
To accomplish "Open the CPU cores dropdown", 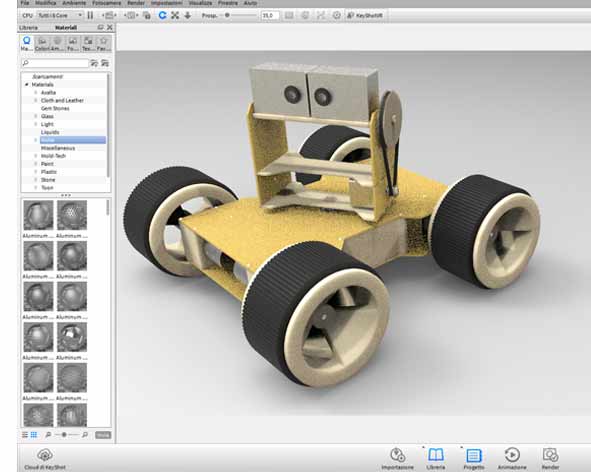I will [x=60, y=15].
